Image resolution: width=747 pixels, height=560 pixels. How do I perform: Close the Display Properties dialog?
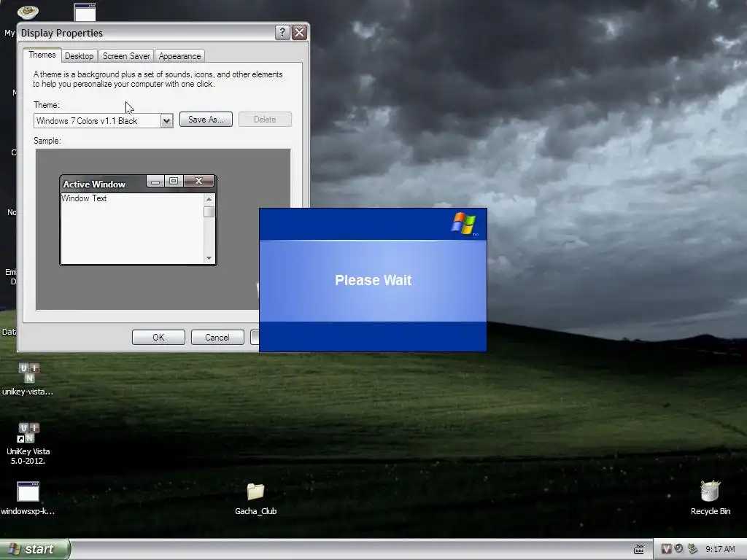[299, 32]
